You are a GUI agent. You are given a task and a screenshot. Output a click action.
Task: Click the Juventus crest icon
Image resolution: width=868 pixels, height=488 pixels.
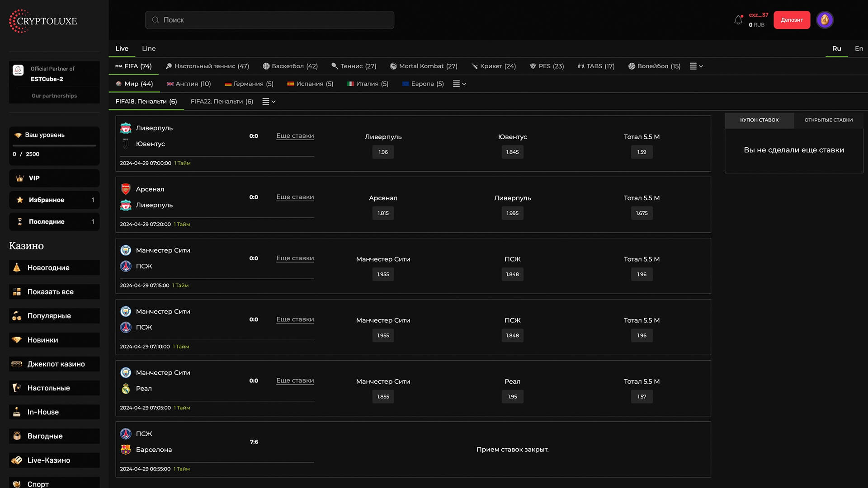[x=126, y=144]
